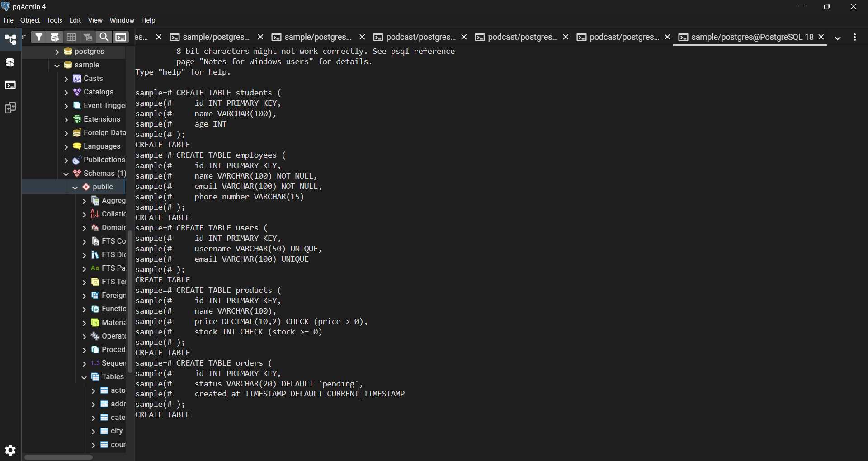Screen dimensions: 868x461
Task: Open the Query Tool from the object explorer toolbar
Action: [55, 37]
